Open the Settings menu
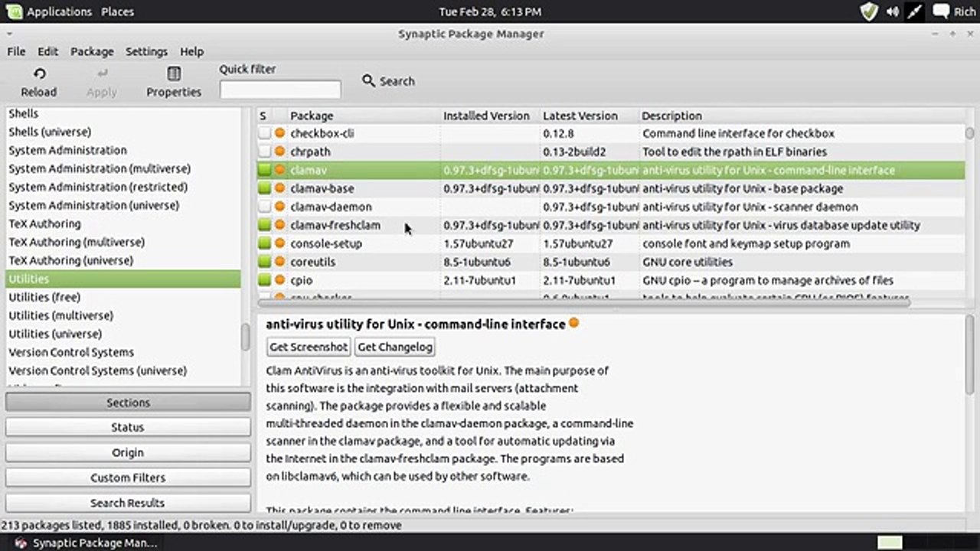Screen dimensions: 980x551 pyautogui.click(x=146, y=51)
